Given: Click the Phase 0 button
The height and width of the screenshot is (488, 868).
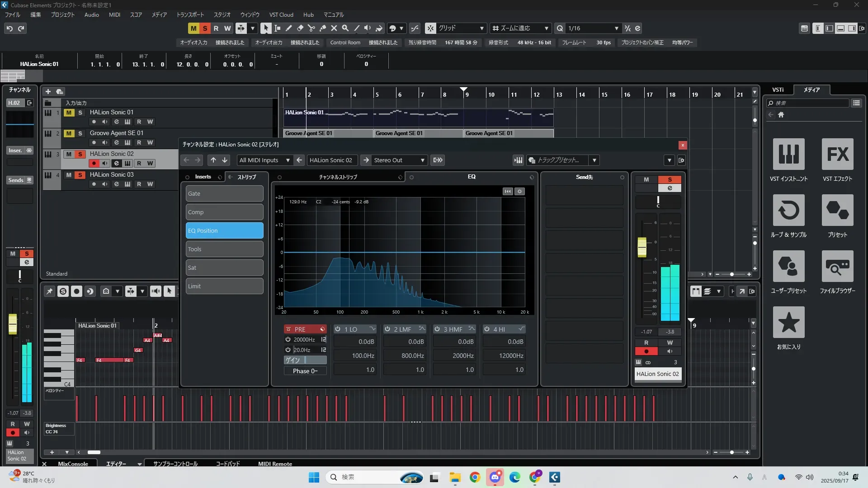Looking at the screenshot, I should point(305,371).
